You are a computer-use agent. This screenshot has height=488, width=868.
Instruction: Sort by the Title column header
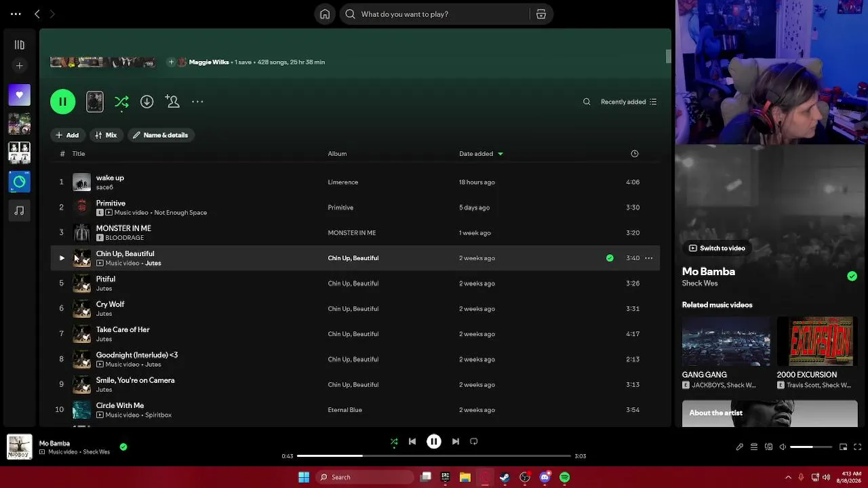tap(79, 154)
